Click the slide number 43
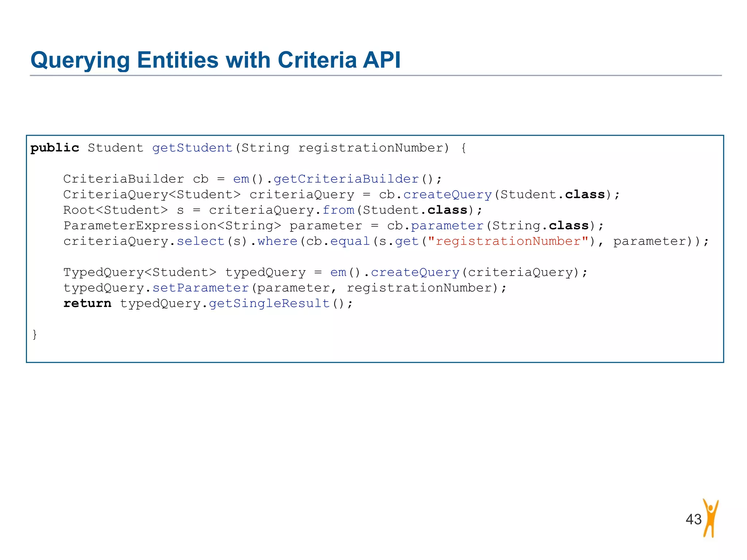The height and width of the screenshot is (560, 747). point(693,519)
